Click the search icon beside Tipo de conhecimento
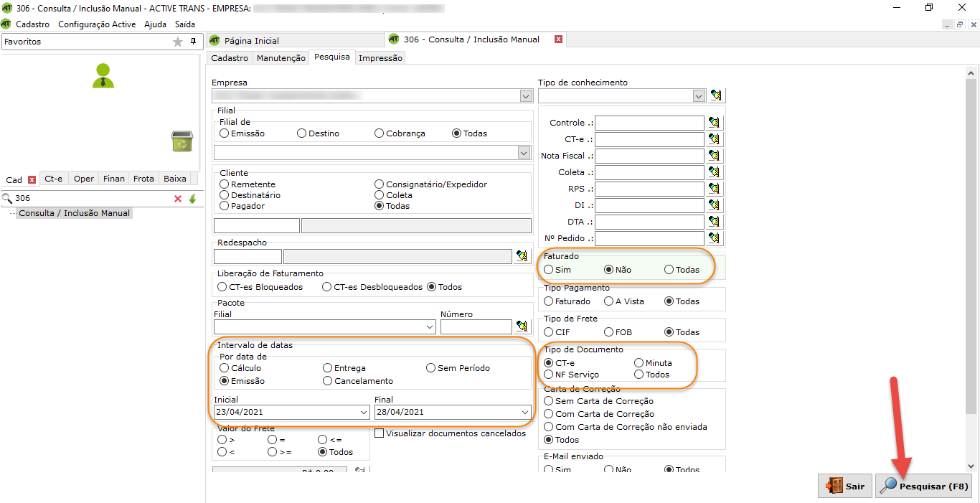Screen dimensions: 980x503 coord(715,95)
